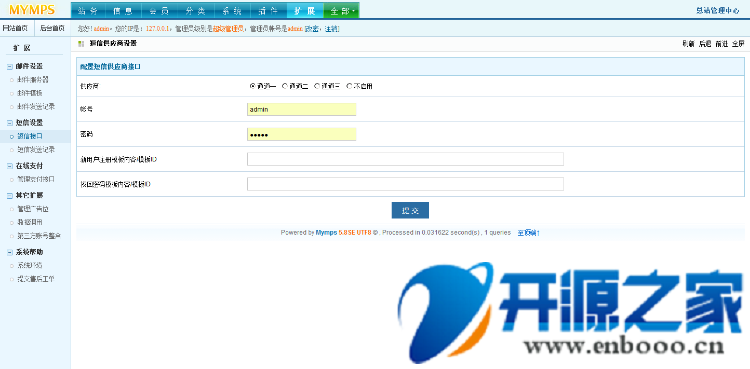This screenshot has width=750, height=369.
Task: Select the first supplier radio option
Action: point(253,86)
